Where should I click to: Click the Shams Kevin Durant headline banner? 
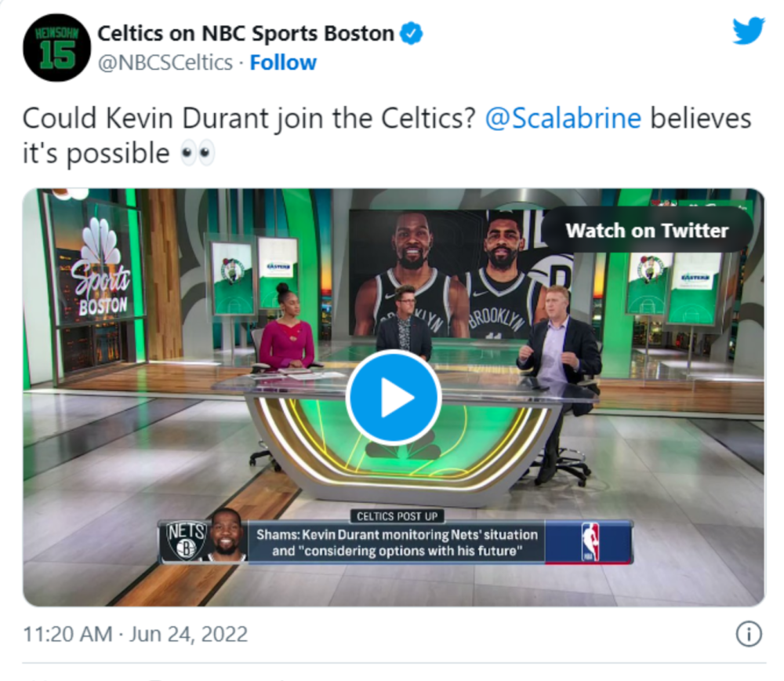tap(397, 543)
